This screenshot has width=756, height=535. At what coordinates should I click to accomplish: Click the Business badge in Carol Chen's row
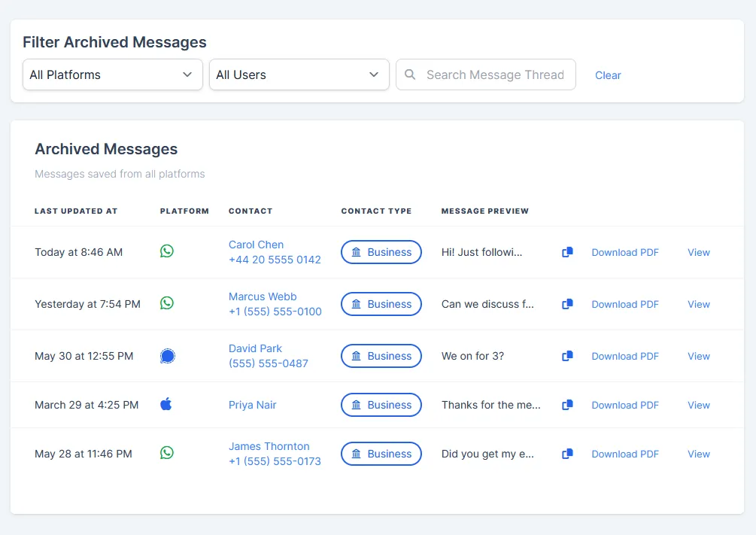coord(381,251)
